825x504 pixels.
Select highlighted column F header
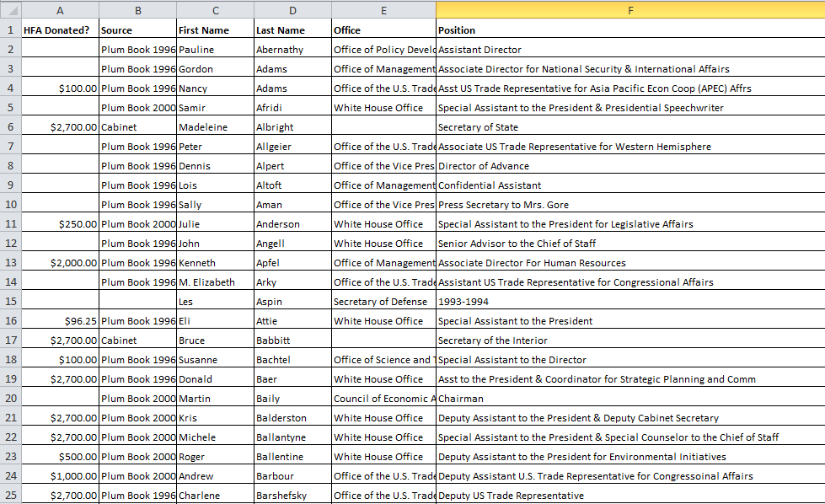630,10
